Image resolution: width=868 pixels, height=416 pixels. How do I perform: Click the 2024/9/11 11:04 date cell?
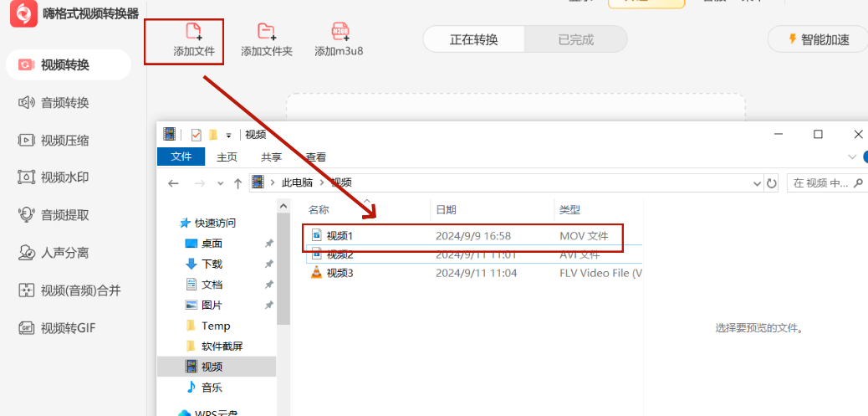click(x=476, y=273)
